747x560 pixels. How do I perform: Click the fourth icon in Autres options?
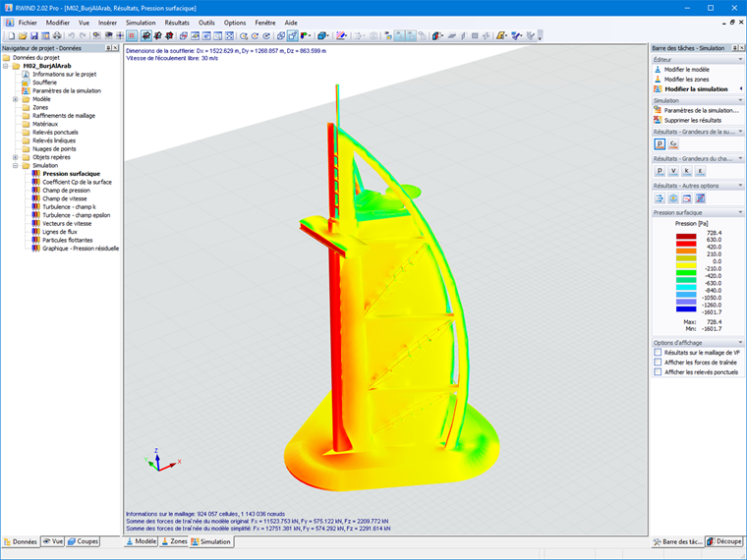(x=700, y=198)
